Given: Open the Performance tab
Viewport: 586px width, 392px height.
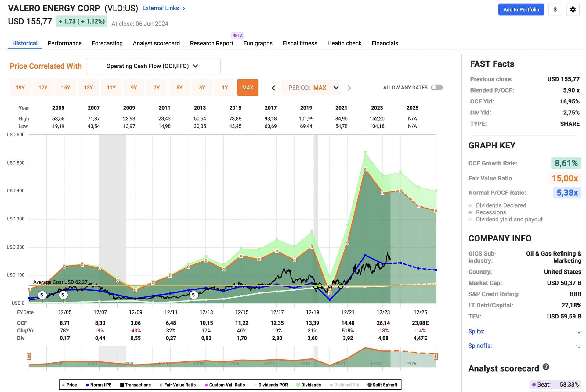Looking at the screenshot, I should pos(65,43).
